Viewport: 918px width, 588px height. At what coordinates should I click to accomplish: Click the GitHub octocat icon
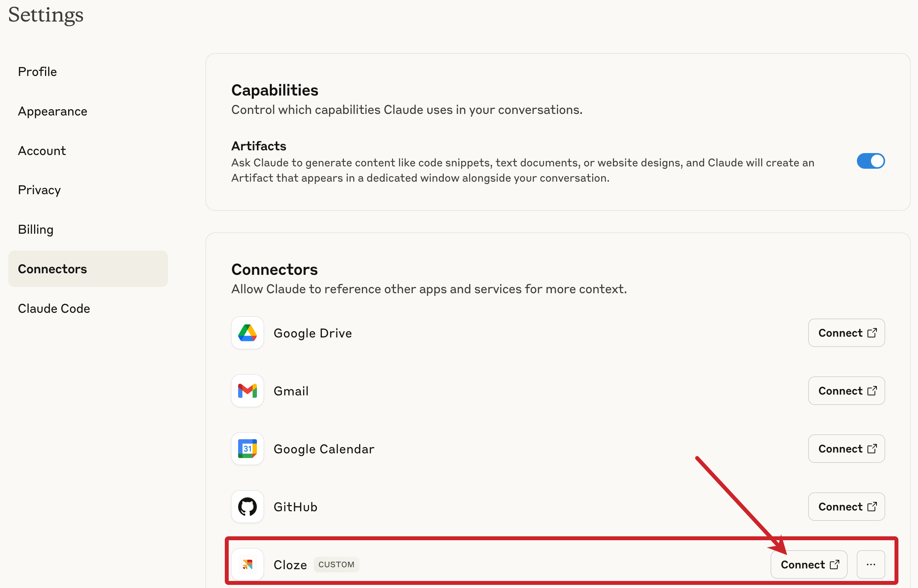click(x=248, y=507)
